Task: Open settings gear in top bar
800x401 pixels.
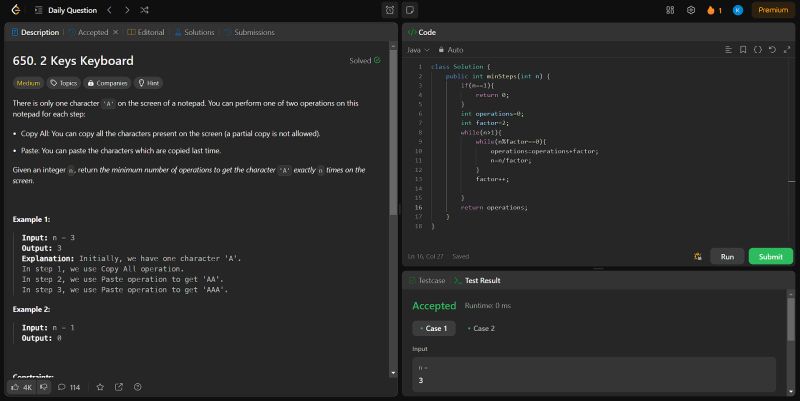Action: [690, 10]
